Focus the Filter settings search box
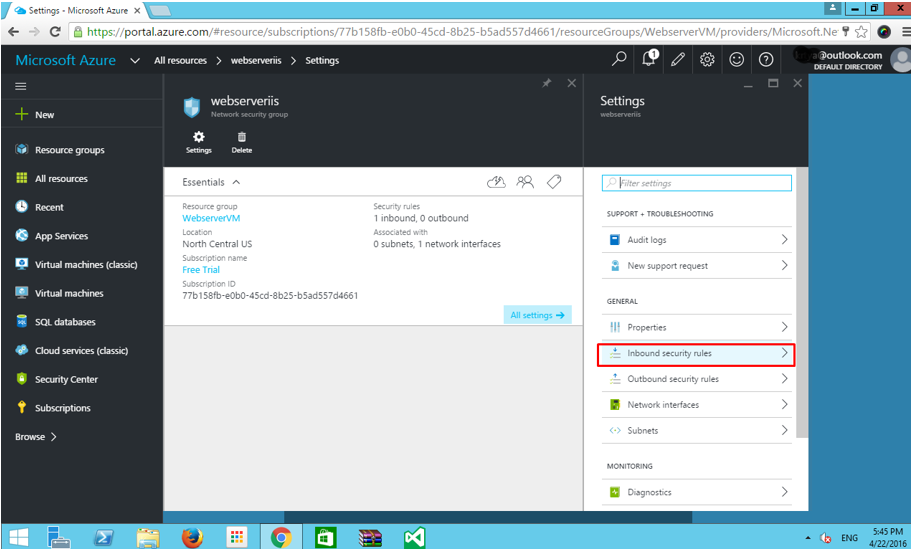Screen dimensions: 912x549 tap(697, 183)
